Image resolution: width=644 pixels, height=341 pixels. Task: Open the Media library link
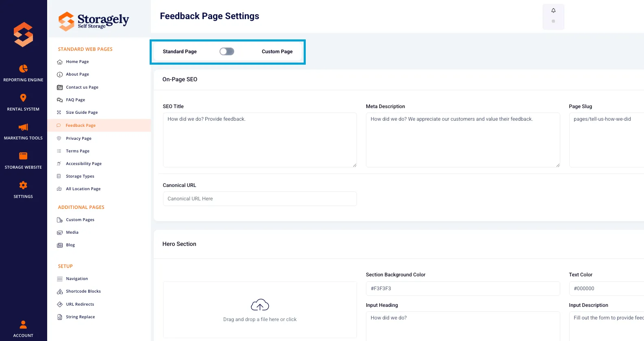pos(72,232)
